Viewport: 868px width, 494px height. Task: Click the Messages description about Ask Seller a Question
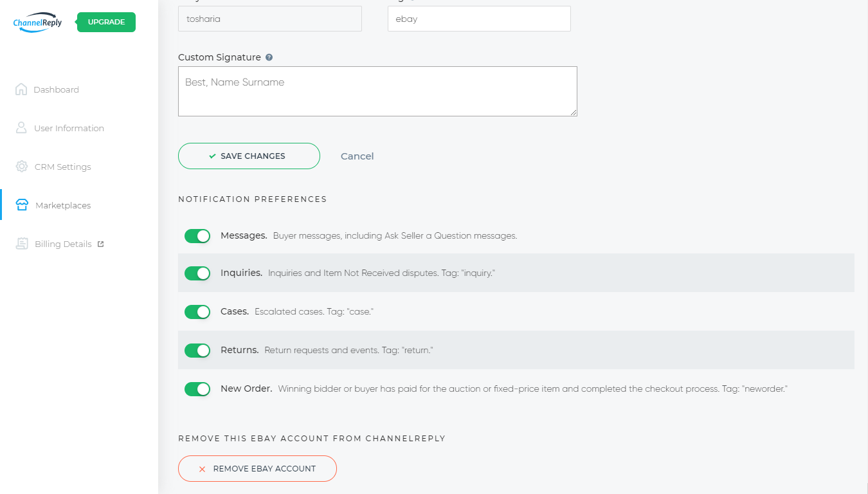click(395, 236)
